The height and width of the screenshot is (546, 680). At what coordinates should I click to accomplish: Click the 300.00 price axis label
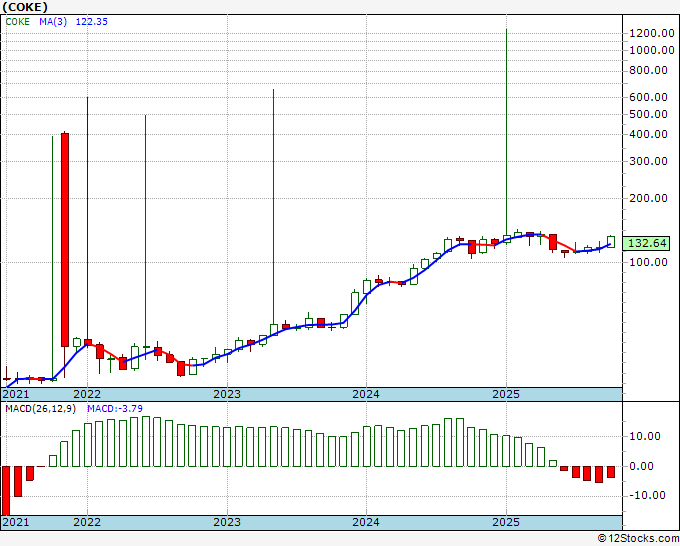[x=648, y=161]
